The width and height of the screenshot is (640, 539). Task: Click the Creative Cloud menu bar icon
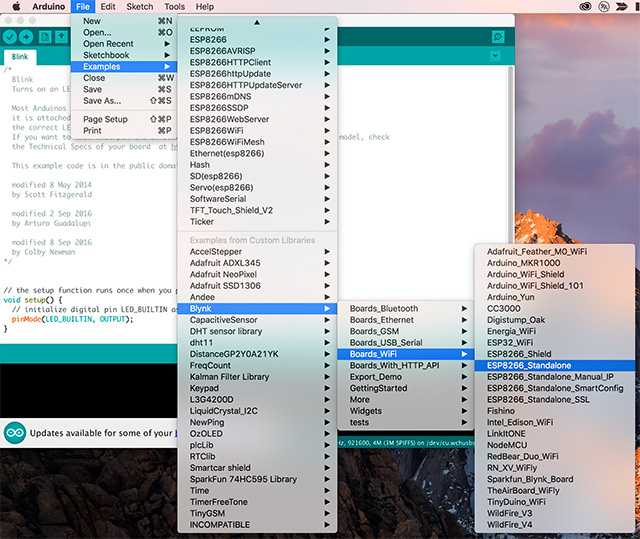click(585, 7)
